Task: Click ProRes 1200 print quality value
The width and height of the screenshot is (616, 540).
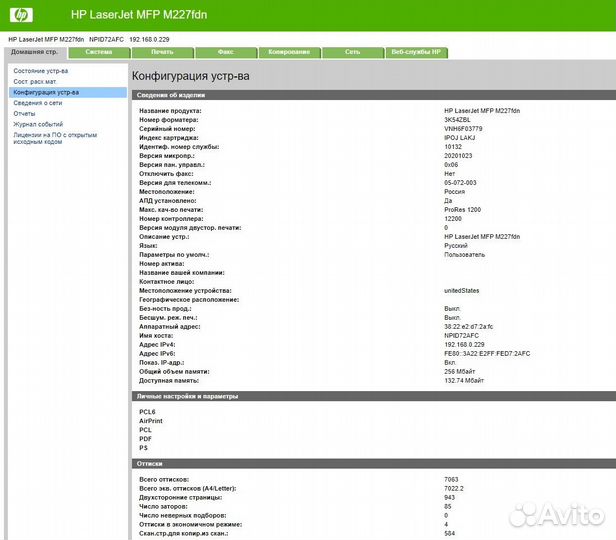Action: [462, 210]
